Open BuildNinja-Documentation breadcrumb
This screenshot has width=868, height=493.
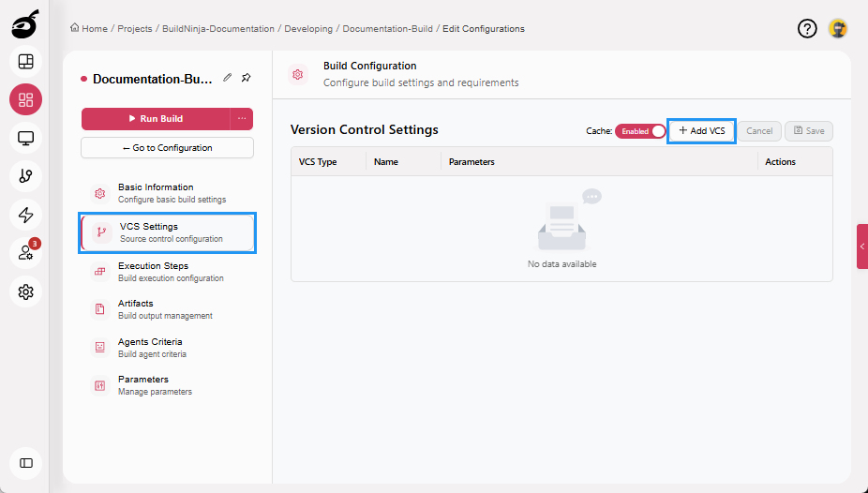218,28
